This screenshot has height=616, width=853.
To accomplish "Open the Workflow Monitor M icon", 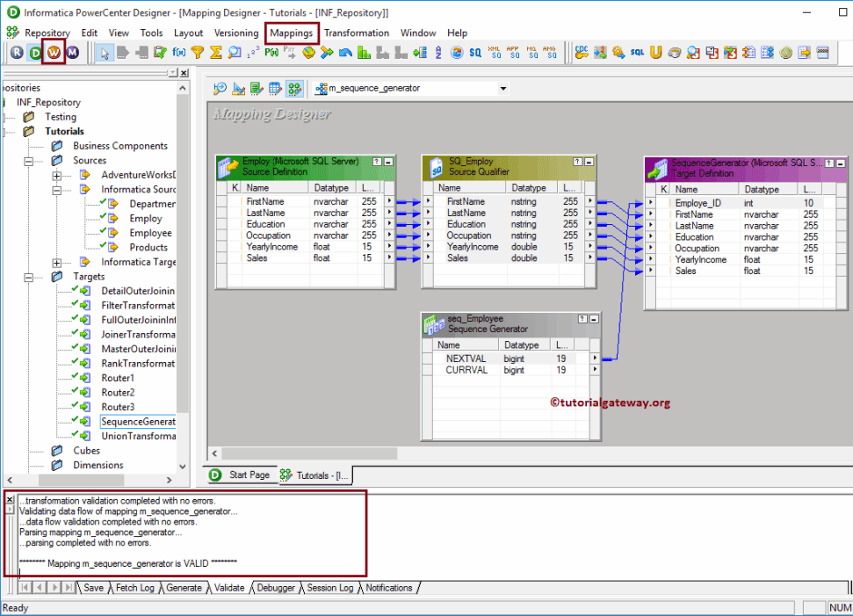I will (x=72, y=53).
